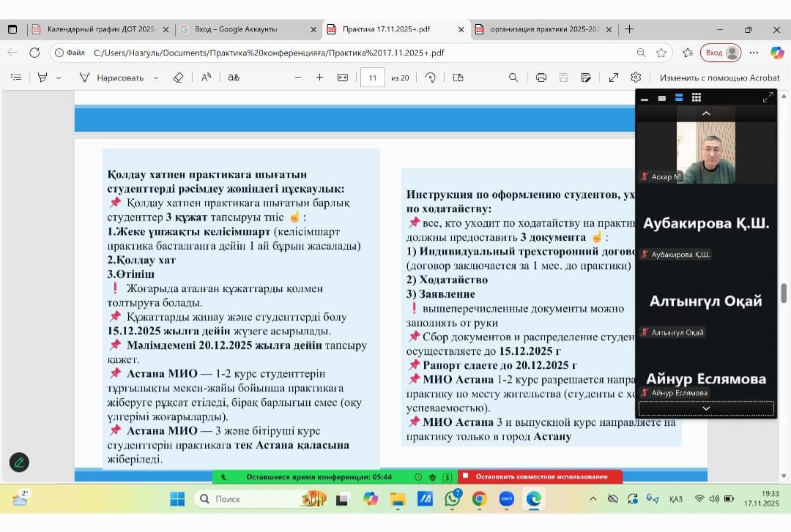Open the PDF search magnifier
791x532 pixels.
pyautogui.click(x=513, y=78)
